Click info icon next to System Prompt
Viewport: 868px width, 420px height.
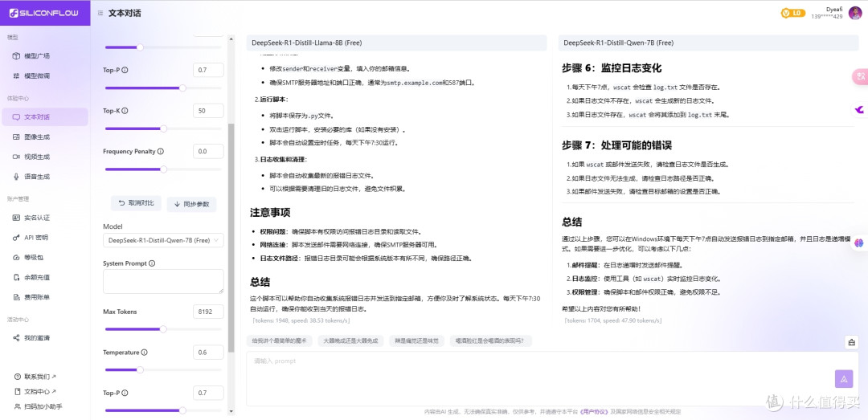[152, 263]
